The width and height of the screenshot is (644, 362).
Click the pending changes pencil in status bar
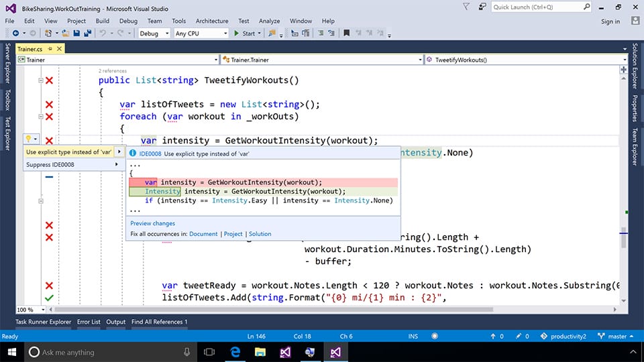click(519, 336)
